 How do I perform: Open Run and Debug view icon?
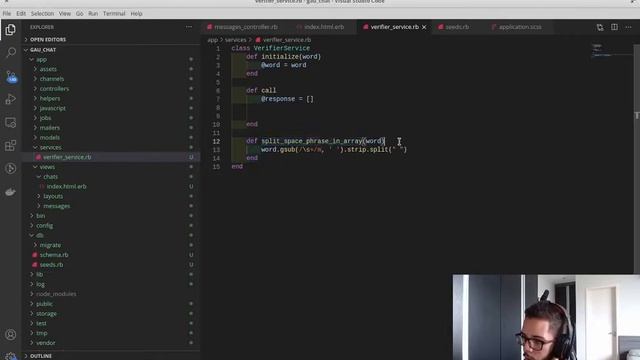[11, 99]
